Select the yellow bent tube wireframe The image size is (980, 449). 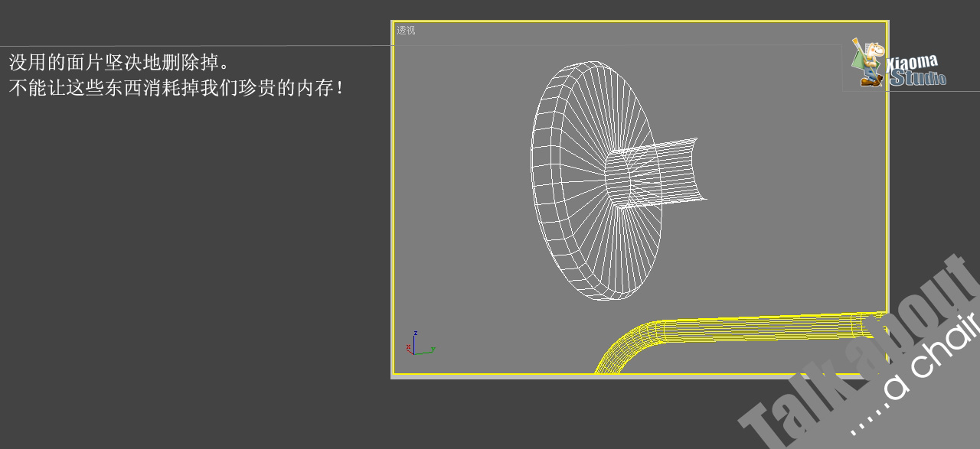741,341
